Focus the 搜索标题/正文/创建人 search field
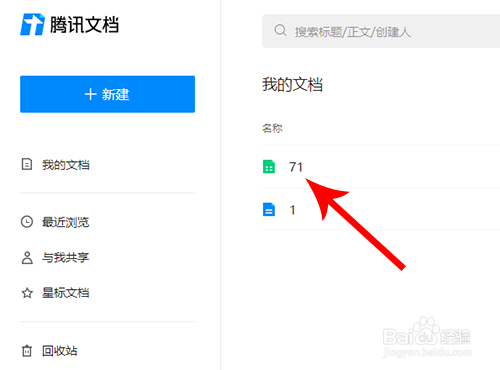The image size is (500, 370). click(x=381, y=31)
